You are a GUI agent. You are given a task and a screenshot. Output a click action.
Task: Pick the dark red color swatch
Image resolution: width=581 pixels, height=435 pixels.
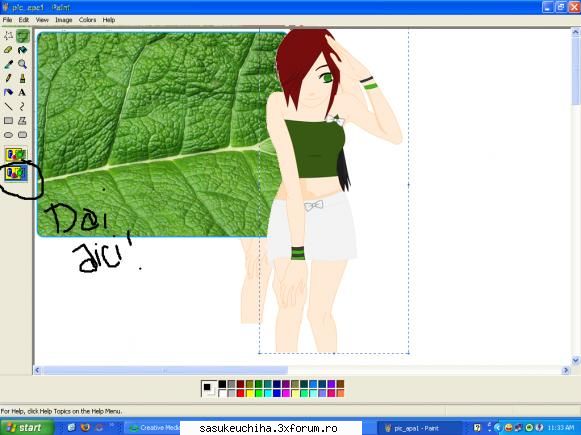240,384
